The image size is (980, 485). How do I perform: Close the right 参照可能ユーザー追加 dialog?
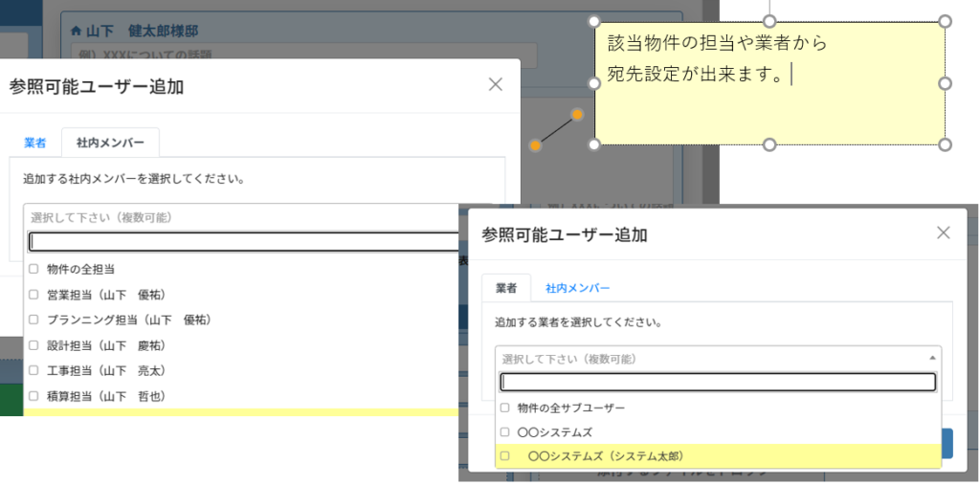943,233
